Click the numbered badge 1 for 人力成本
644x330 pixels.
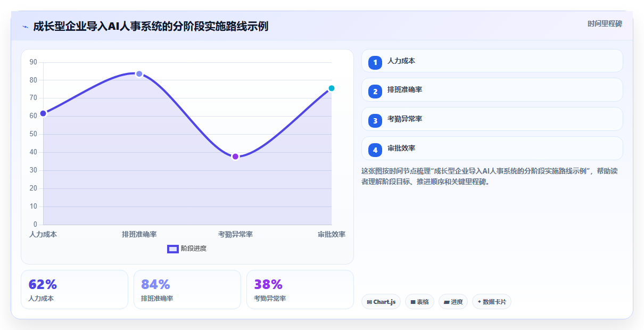pos(375,62)
